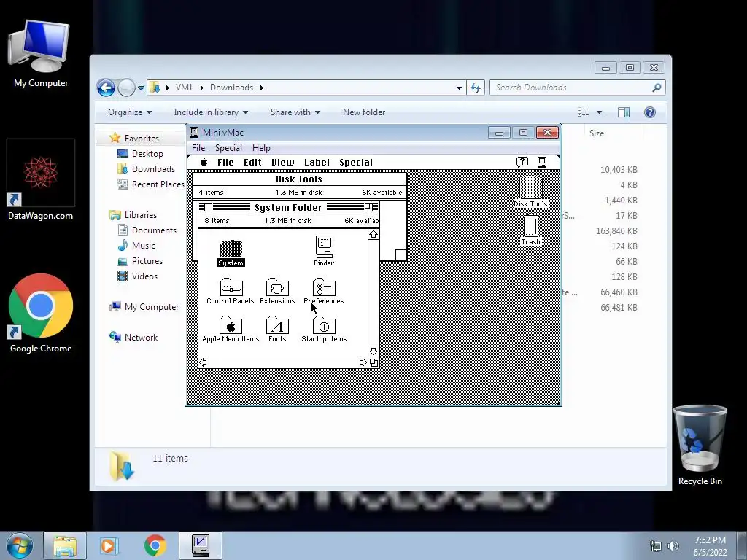747x560 pixels.
Task: Expand the VM1 breadcrumb arrow
Action: tap(201, 87)
